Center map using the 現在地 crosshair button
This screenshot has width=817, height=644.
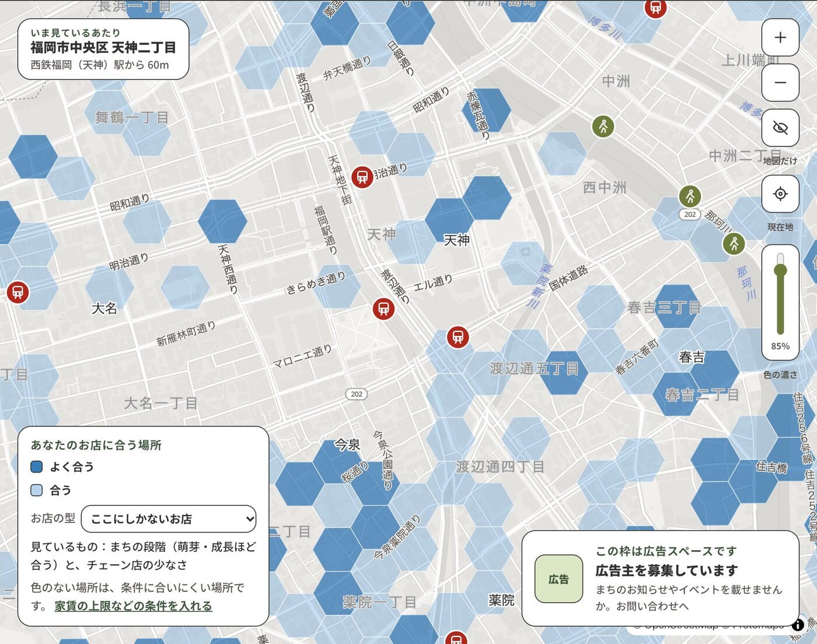coord(780,194)
